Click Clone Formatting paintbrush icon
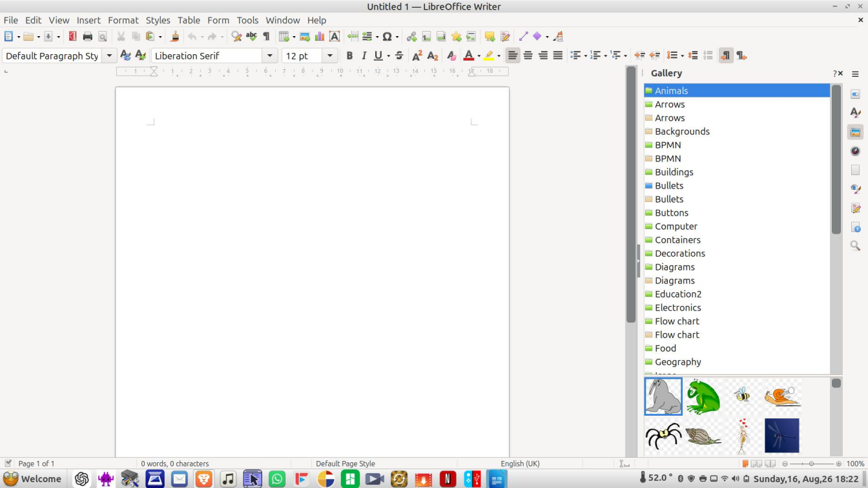The image size is (868, 488). tap(174, 37)
